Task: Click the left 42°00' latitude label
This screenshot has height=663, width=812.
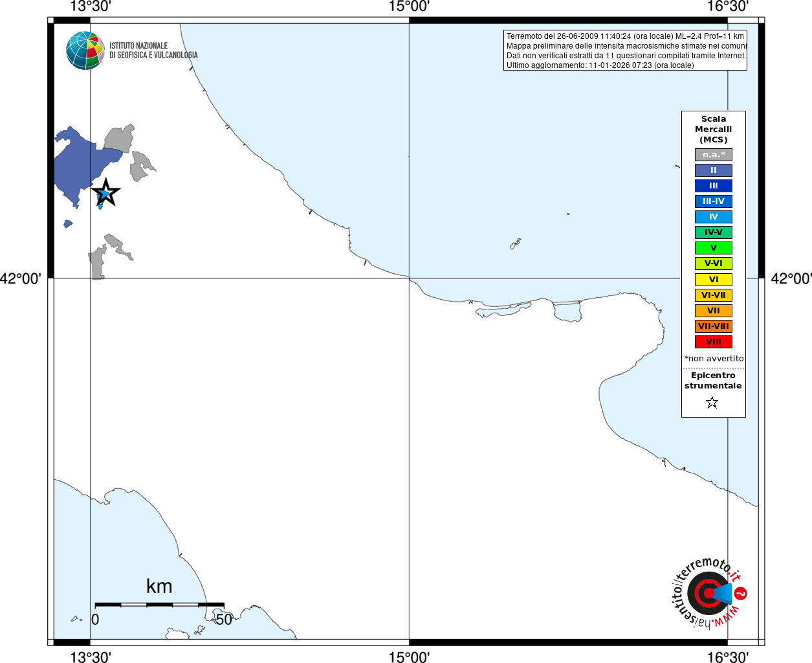Action: coord(21,279)
